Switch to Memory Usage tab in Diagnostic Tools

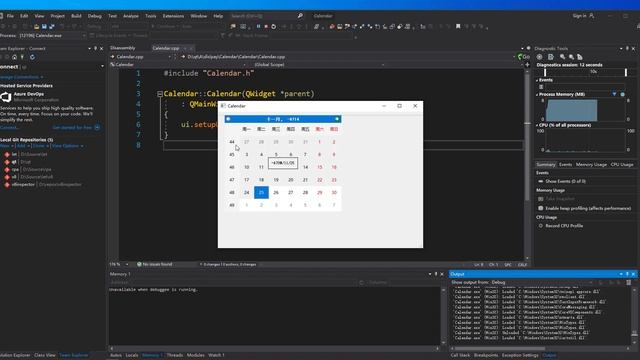[591, 164]
